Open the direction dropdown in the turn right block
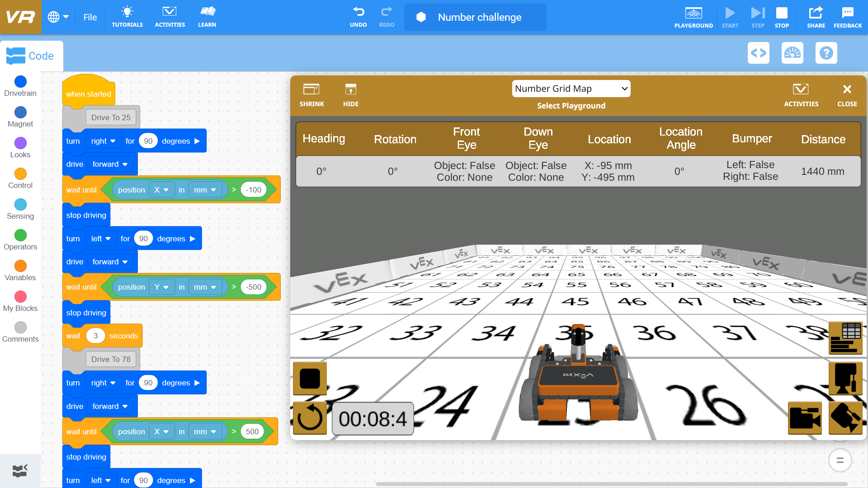 [104, 141]
